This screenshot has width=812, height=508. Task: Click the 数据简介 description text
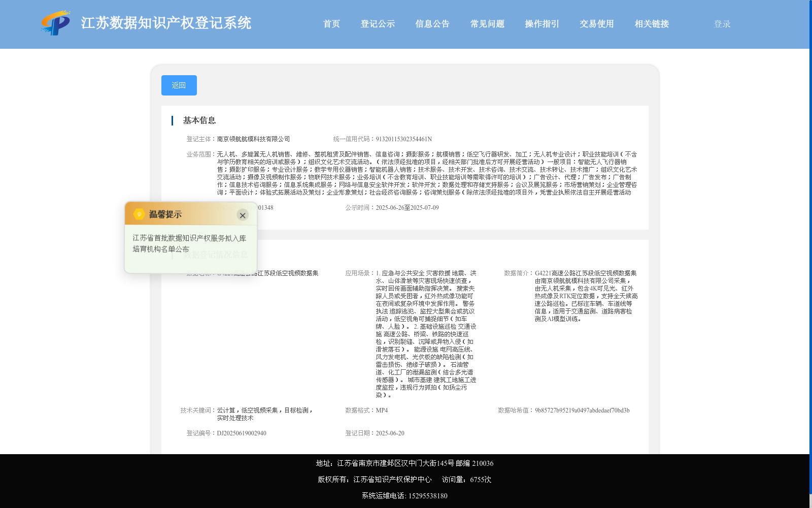[x=586, y=296]
